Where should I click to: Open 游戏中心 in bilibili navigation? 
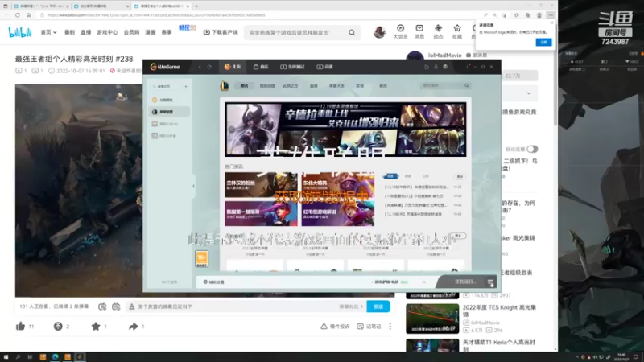(107, 32)
